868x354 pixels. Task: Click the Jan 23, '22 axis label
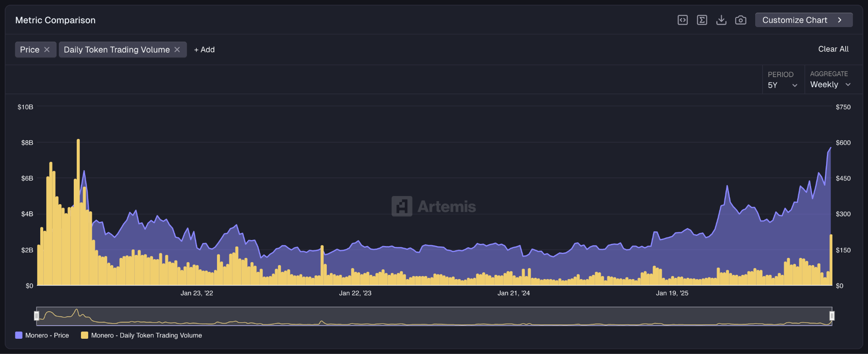tap(197, 293)
